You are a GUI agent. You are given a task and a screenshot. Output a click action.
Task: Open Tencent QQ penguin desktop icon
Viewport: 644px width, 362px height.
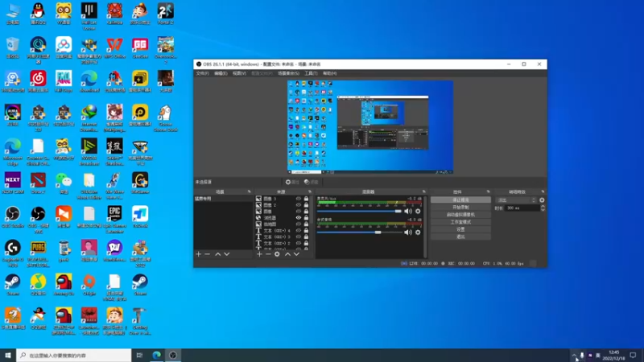pos(38,14)
